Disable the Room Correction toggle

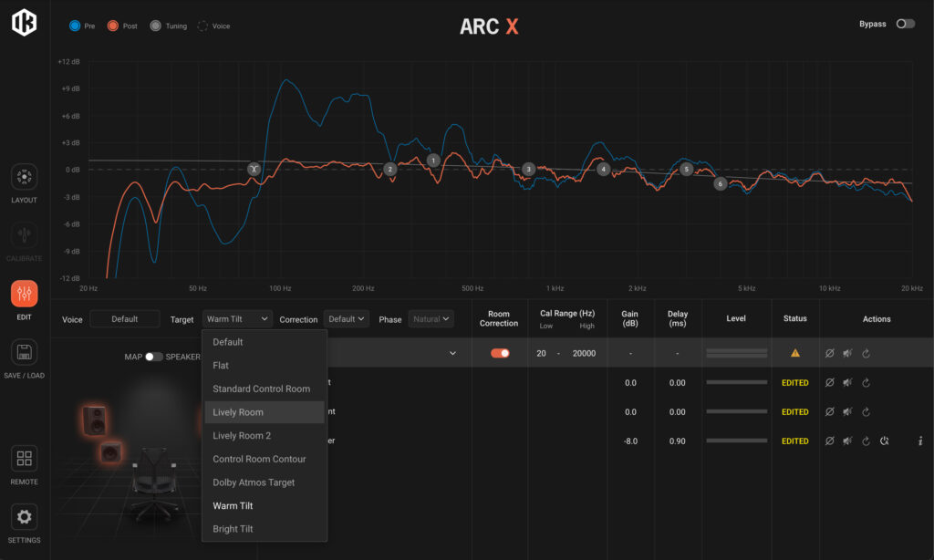click(500, 353)
